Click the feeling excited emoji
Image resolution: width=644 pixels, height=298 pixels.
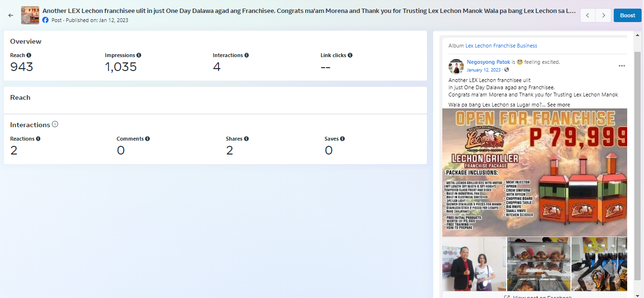coord(520,62)
